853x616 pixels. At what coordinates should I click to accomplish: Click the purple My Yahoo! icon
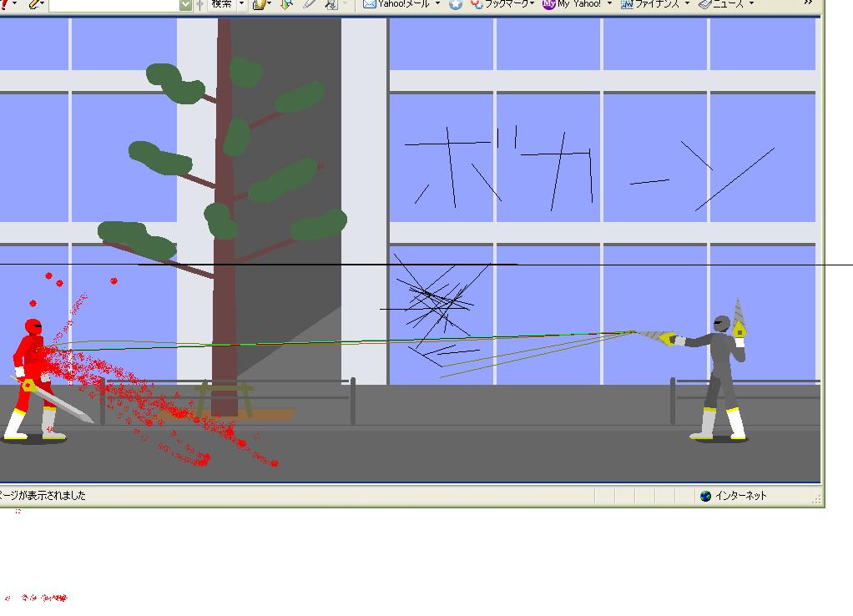pyautogui.click(x=549, y=4)
